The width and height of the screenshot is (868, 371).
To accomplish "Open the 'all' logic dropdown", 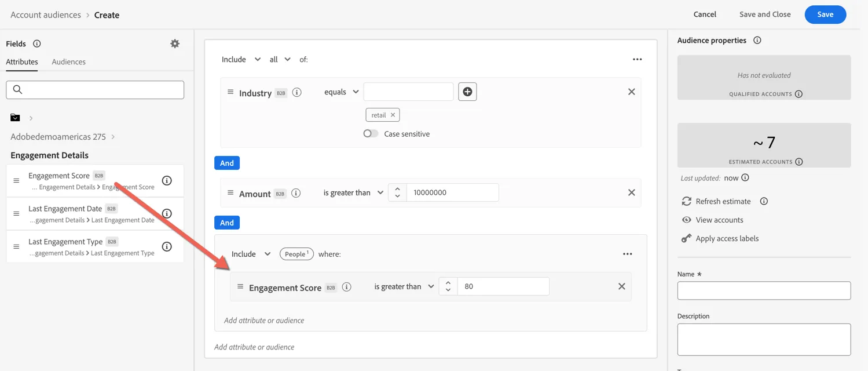I will pos(280,59).
